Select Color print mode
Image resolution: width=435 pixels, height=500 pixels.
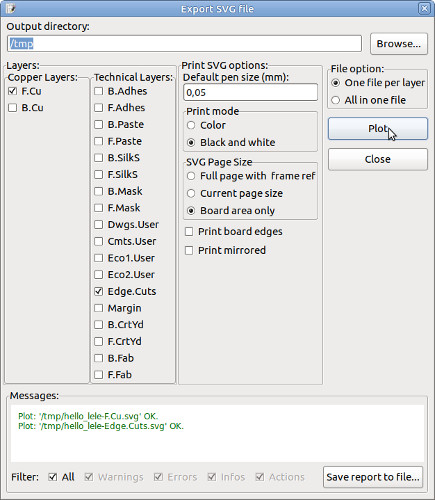(x=191, y=125)
